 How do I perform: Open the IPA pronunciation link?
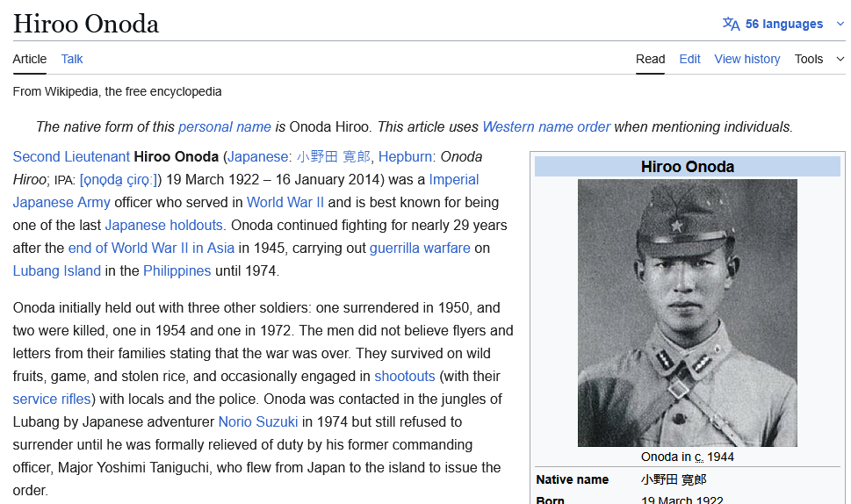pyautogui.click(x=119, y=180)
